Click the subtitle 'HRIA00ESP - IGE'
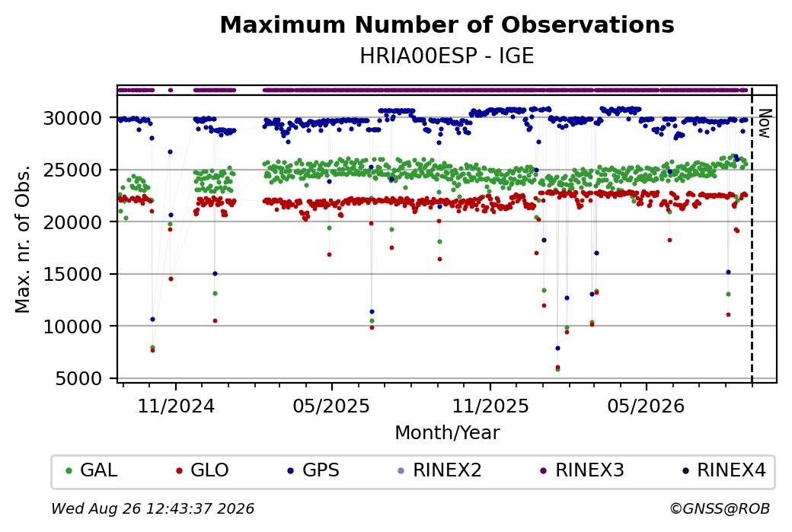Viewport: 792px width, 532px height. coord(447,56)
